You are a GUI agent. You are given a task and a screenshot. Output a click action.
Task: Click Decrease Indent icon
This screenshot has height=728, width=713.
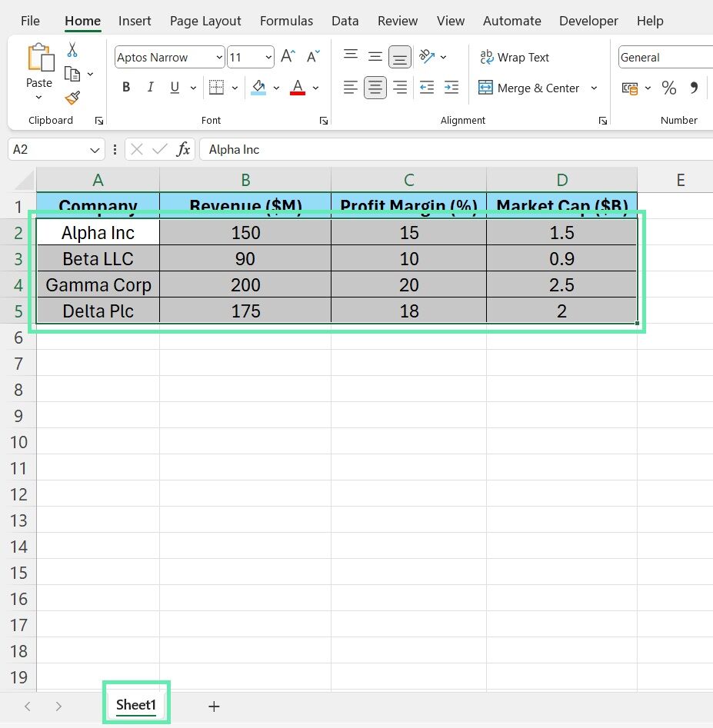(x=426, y=88)
